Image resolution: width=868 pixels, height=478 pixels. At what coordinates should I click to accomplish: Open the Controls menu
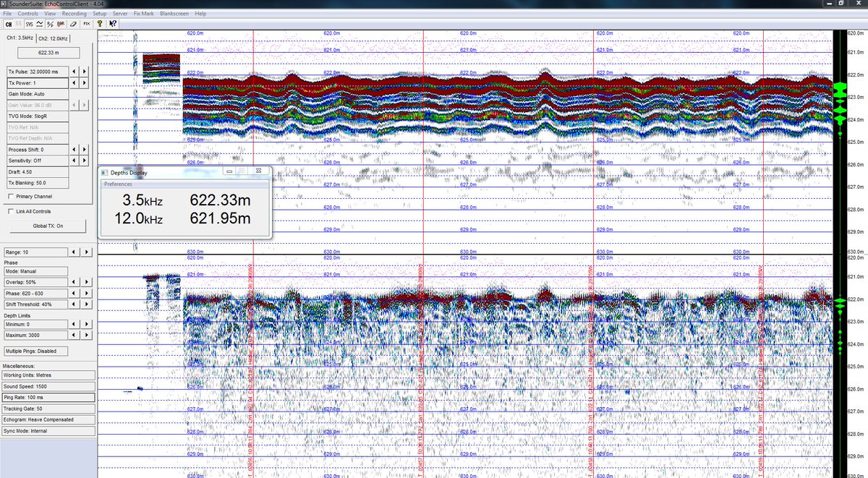(28, 14)
